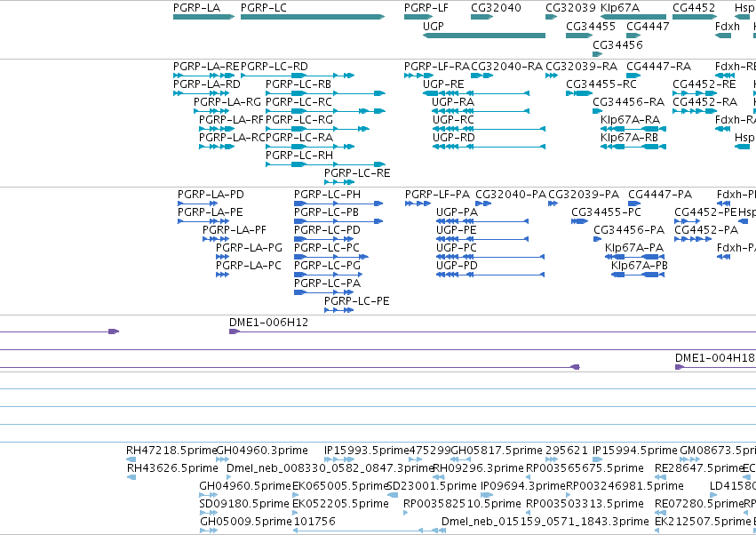
Task: Select transcript PGRP-LC-RE
Action: click(x=339, y=182)
